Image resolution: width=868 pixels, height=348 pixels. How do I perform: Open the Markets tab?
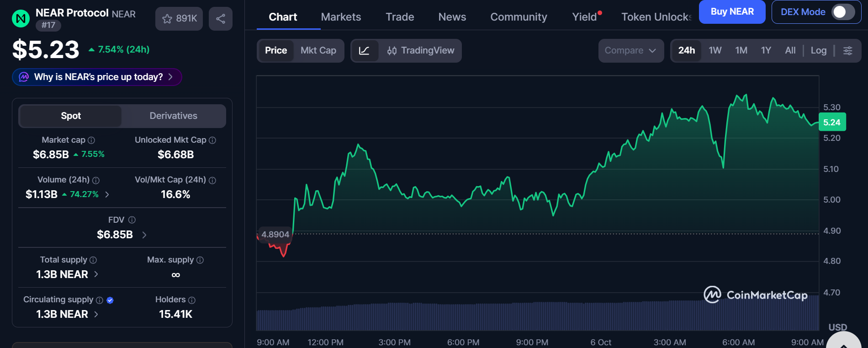(x=341, y=17)
